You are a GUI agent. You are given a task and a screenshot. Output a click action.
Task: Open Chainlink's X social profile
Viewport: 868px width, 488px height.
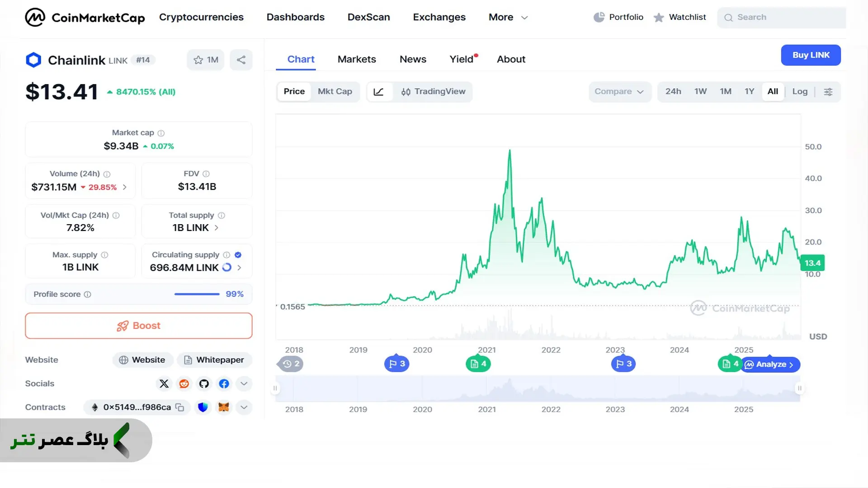tap(164, 384)
